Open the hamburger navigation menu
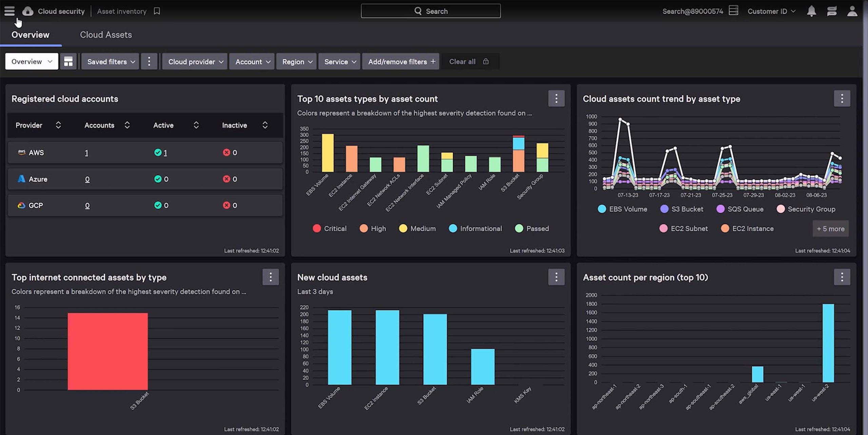Image resolution: width=868 pixels, height=435 pixels. (9, 11)
